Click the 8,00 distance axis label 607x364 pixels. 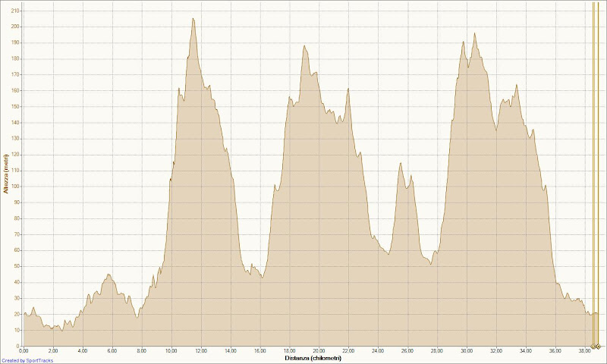(x=142, y=351)
